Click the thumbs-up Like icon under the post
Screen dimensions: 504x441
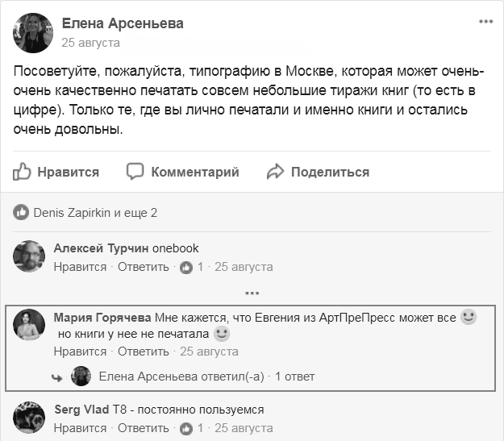pos(22,171)
